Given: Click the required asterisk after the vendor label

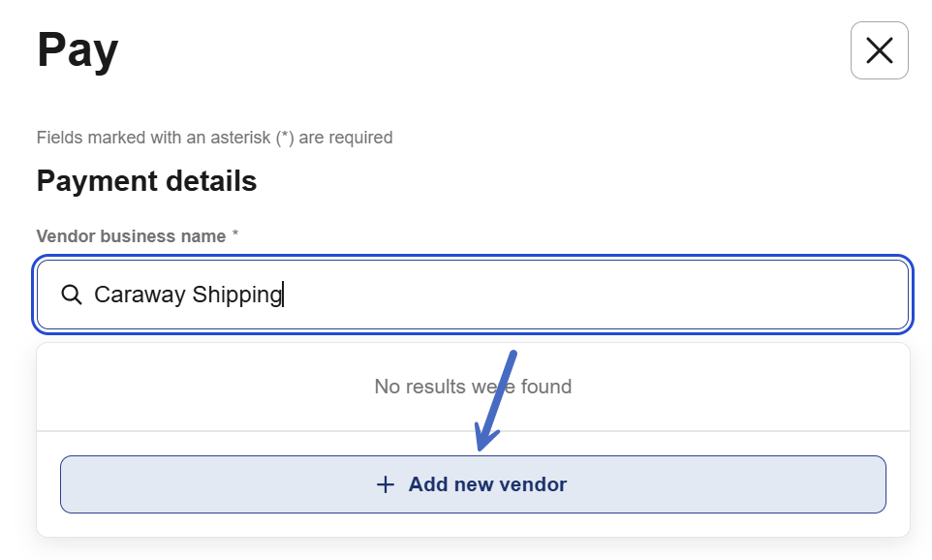Looking at the screenshot, I should 235,235.
